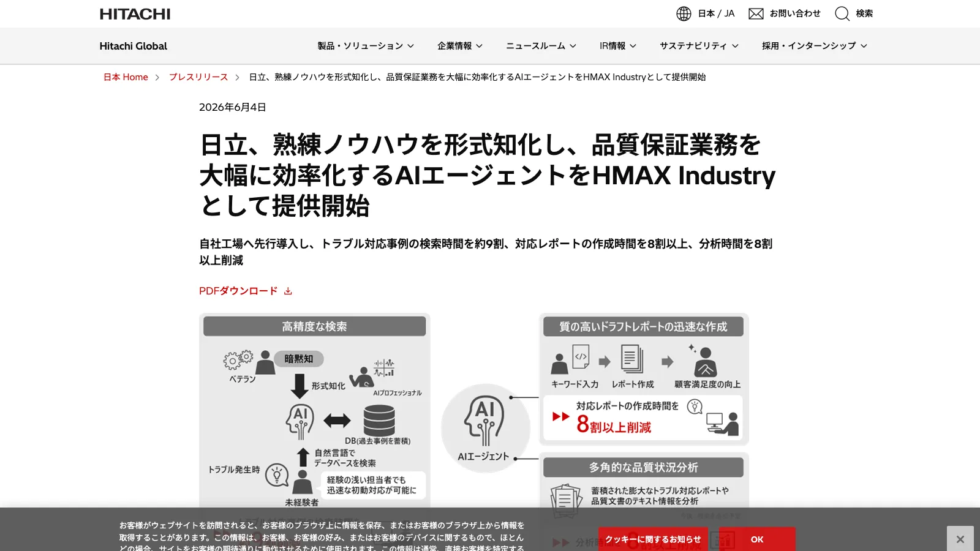The width and height of the screenshot is (980, 551).
Task: Click the レポート作成 document icon
Action: pos(632,359)
